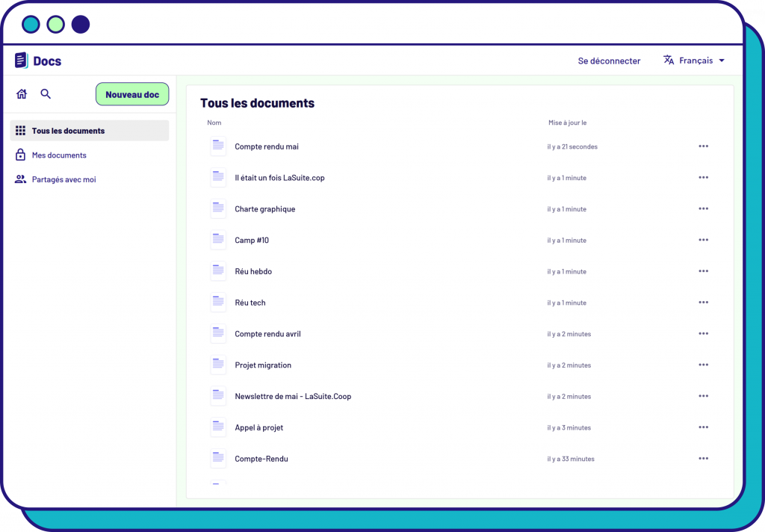Open search with the magnifier icon
765x532 pixels.
[x=46, y=93]
